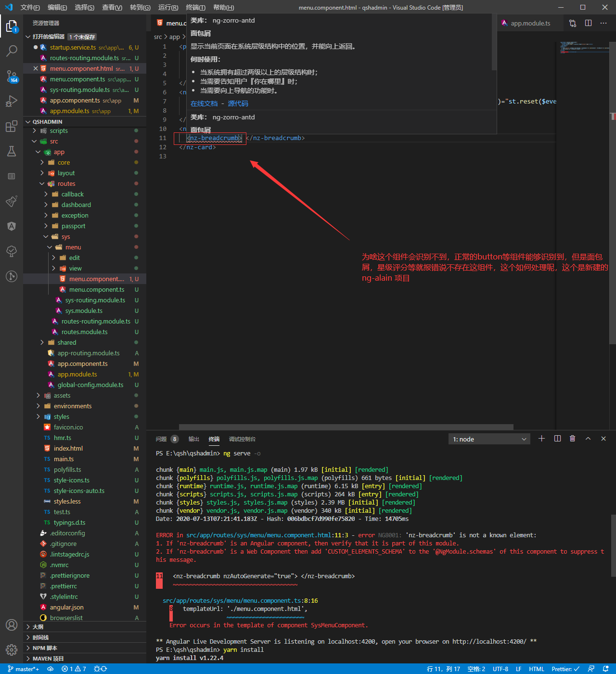Switch to the 输出 output tab
The width and height of the screenshot is (616, 674).
tap(193, 439)
